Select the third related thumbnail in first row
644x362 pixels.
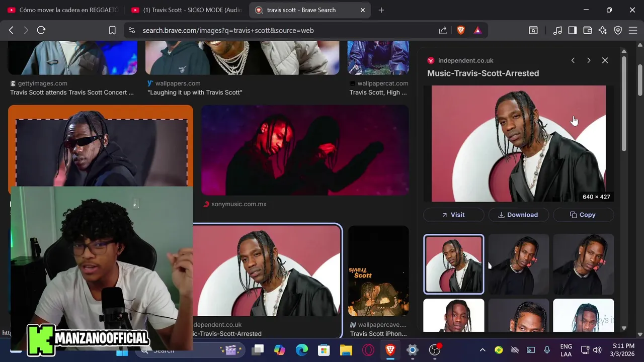pos(584,264)
